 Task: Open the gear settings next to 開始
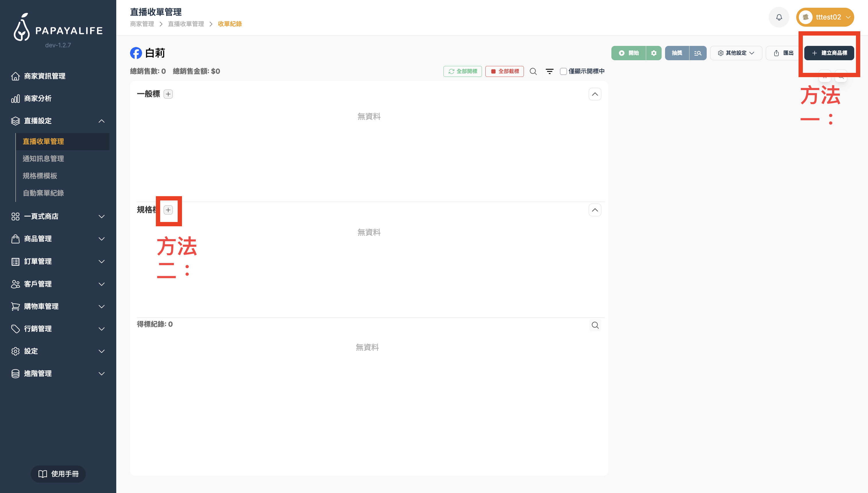pos(654,53)
